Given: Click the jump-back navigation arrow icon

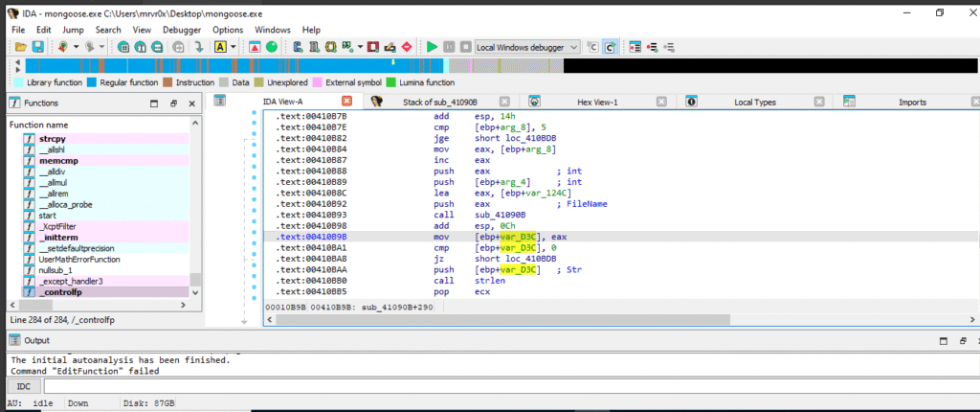Looking at the screenshot, I should (62, 47).
